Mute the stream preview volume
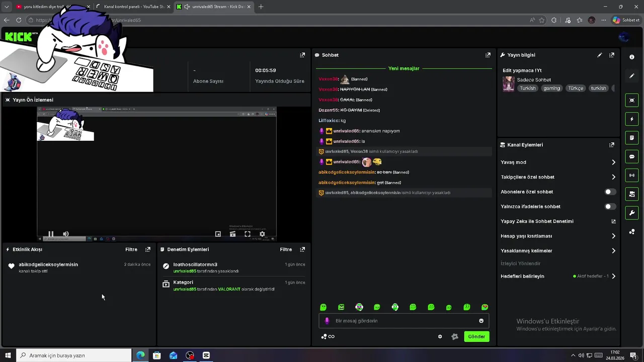Viewport: 644px width, 362px height. 66,234
